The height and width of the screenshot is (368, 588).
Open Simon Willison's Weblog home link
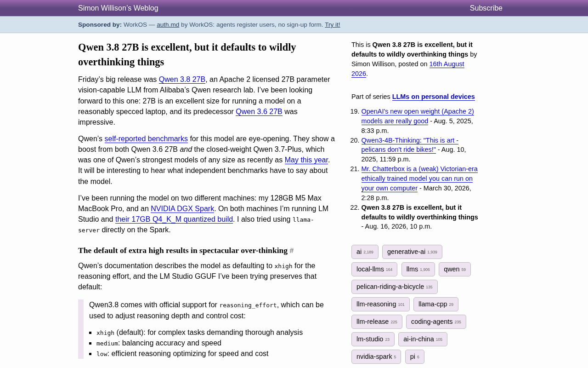point(118,8)
